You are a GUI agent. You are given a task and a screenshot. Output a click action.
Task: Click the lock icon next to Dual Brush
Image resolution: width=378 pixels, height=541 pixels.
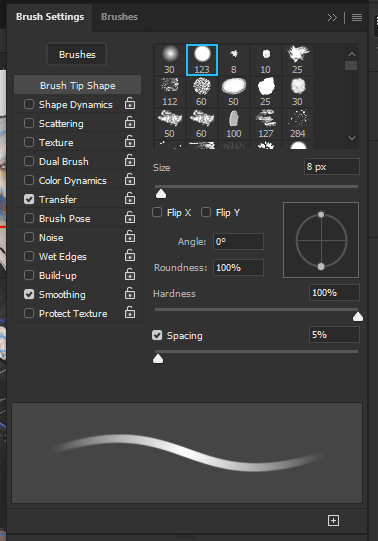(130, 160)
